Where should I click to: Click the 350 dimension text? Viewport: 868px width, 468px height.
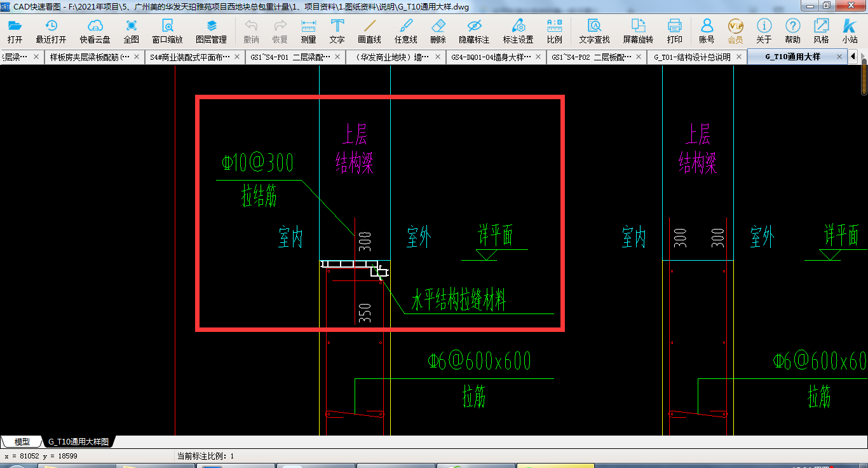tap(365, 313)
